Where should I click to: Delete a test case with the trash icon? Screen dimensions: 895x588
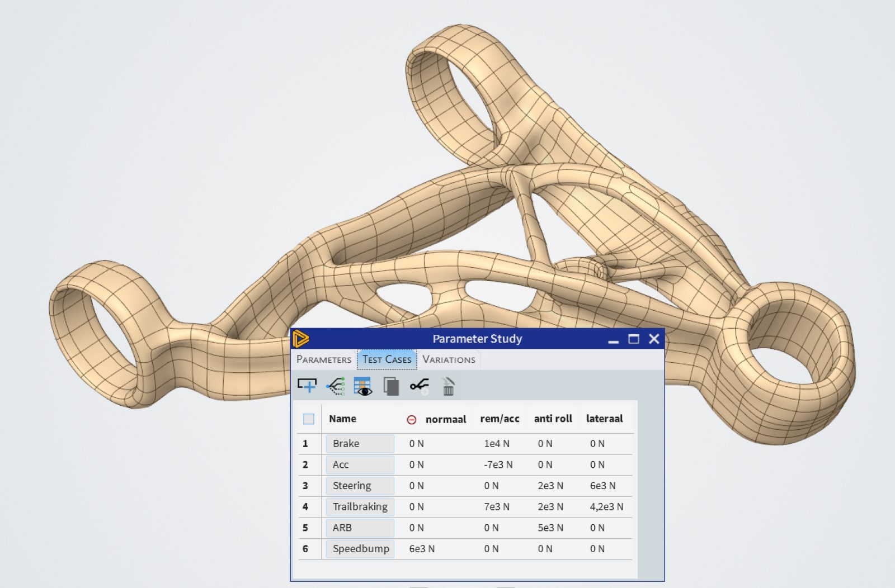[447, 385]
